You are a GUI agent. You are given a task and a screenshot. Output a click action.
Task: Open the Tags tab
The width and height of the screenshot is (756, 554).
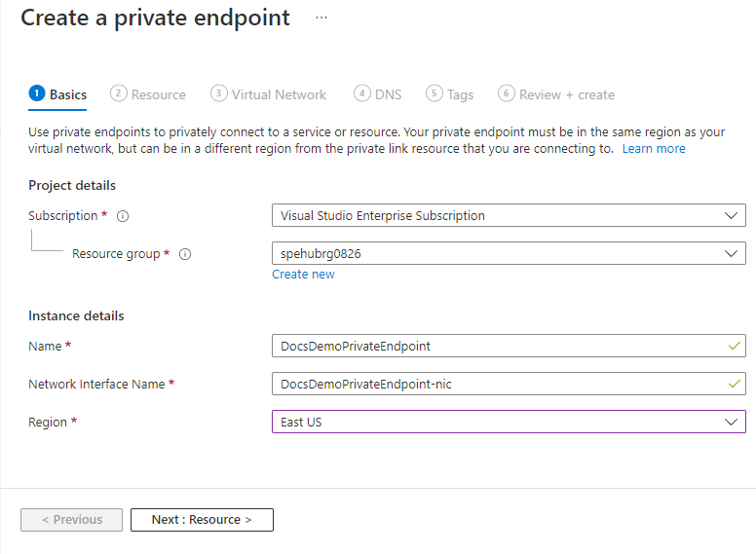(460, 94)
